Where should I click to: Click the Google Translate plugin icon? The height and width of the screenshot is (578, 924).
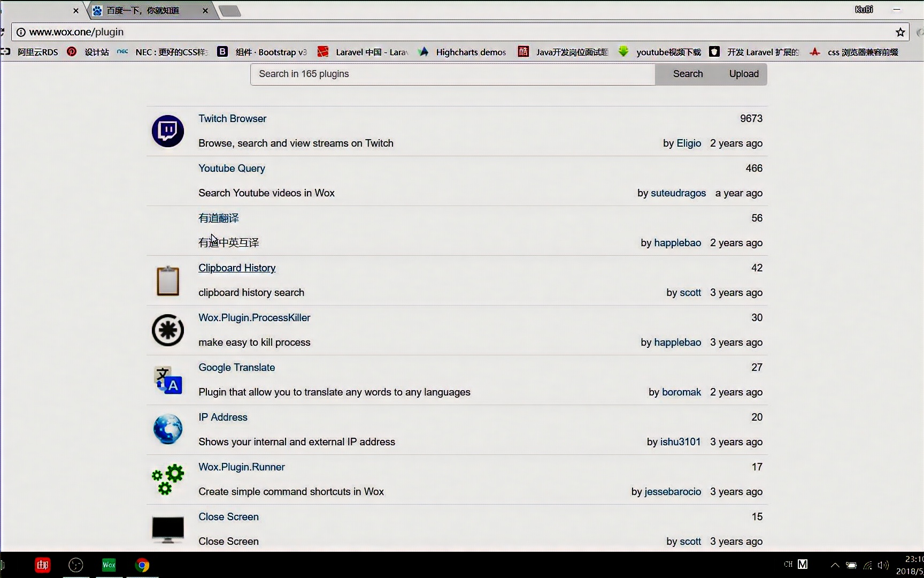(x=168, y=380)
